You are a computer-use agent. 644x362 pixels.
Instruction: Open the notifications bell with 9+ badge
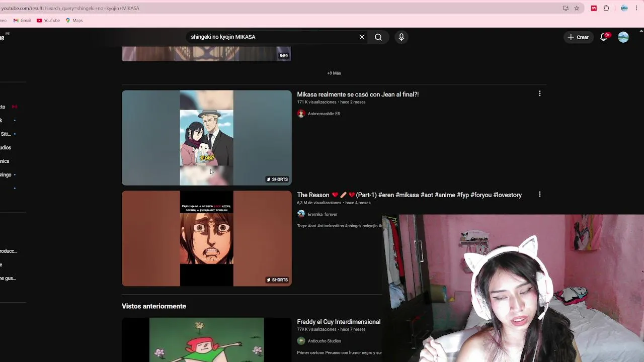tap(604, 37)
